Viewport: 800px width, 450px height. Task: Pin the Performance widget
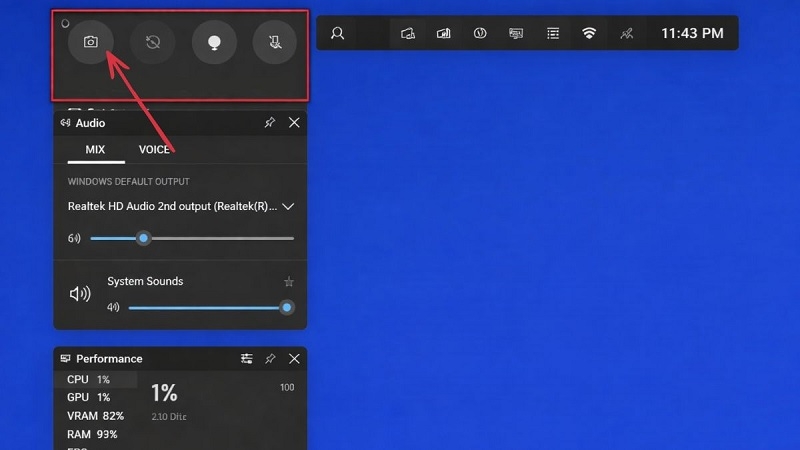(270, 359)
